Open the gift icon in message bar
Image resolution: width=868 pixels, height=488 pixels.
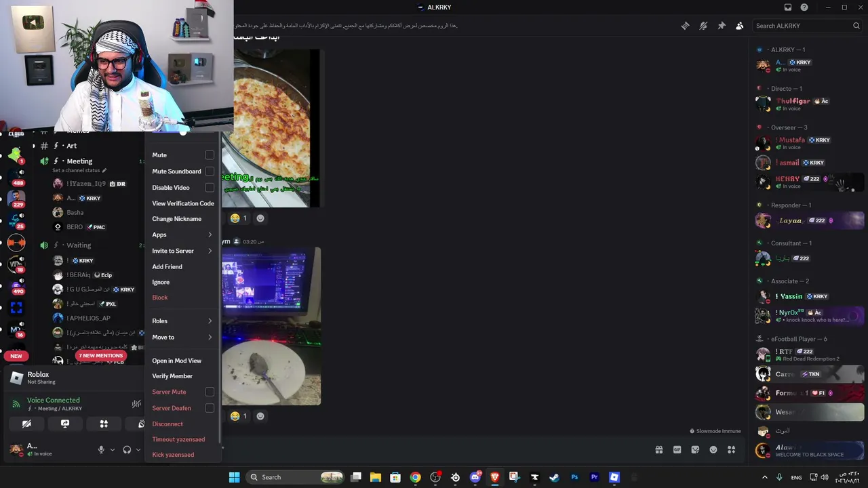coord(658,449)
